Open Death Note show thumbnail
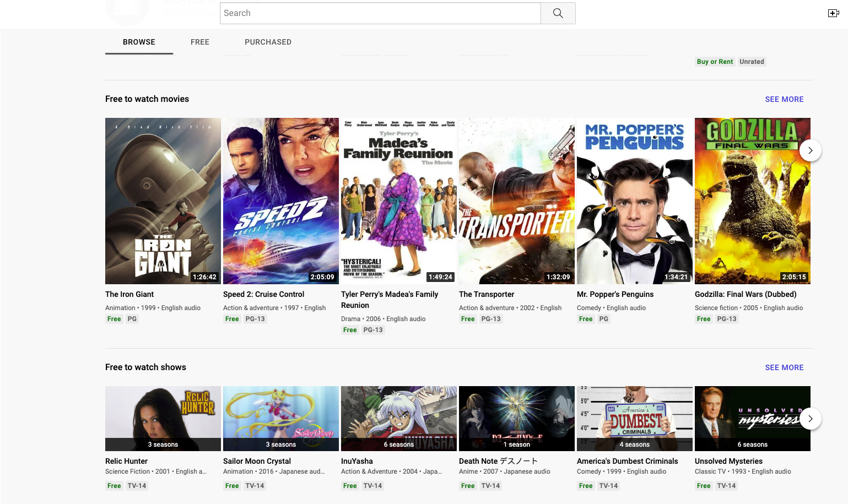 (x=517, y=419)
